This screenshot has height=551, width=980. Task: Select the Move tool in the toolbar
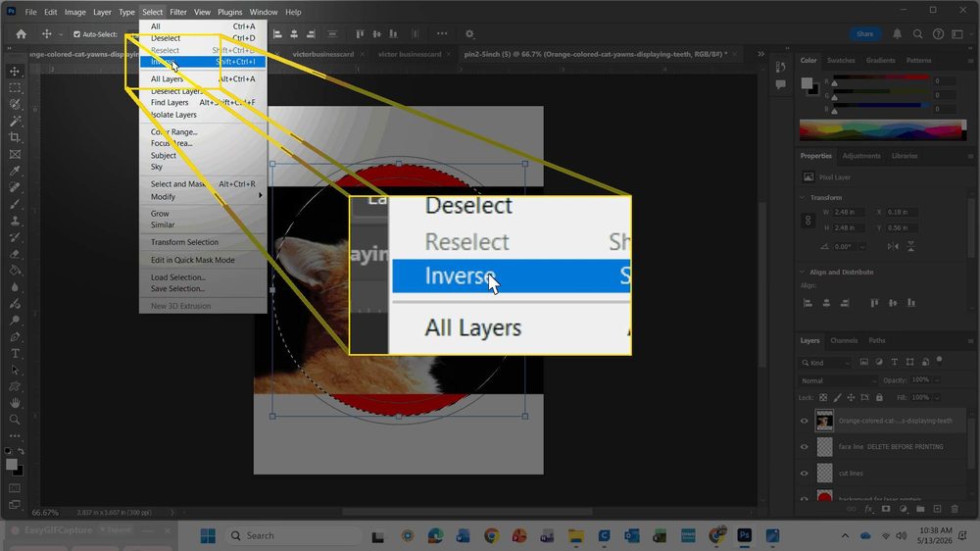(15, 72)
